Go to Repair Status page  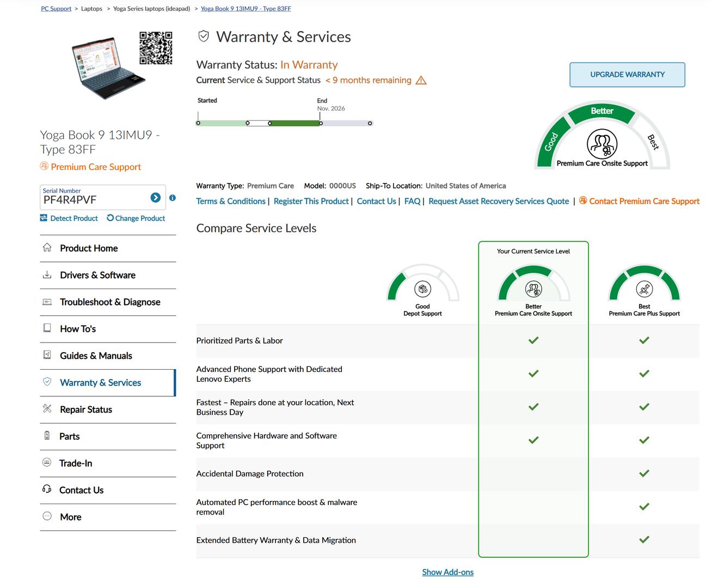[x=86, y=409]
